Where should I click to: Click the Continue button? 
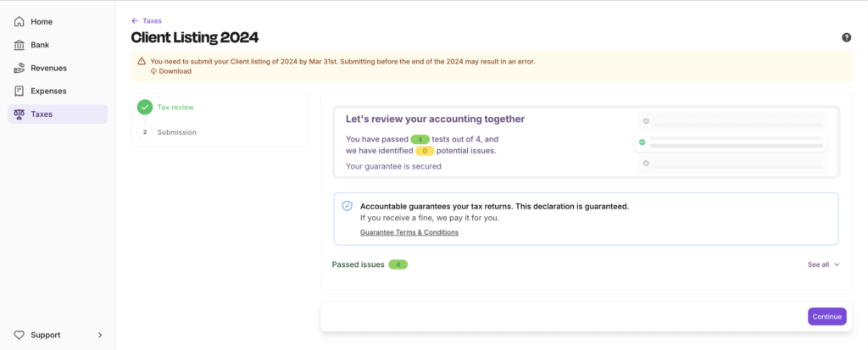click(x=827, y=316)
